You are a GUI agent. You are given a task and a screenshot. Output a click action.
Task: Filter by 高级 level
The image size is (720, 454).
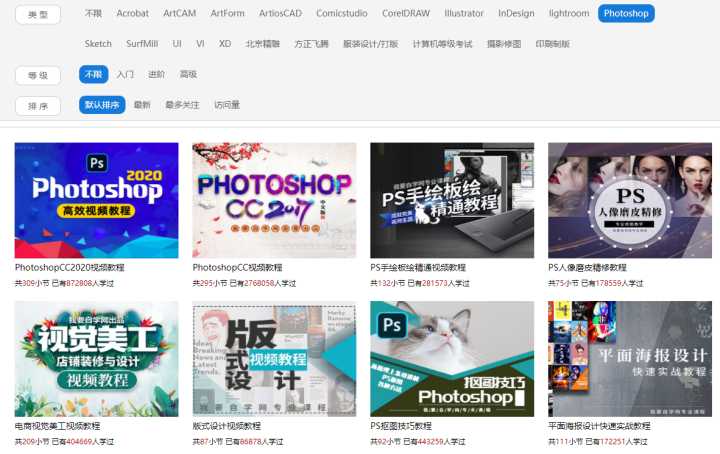point(188,74)
